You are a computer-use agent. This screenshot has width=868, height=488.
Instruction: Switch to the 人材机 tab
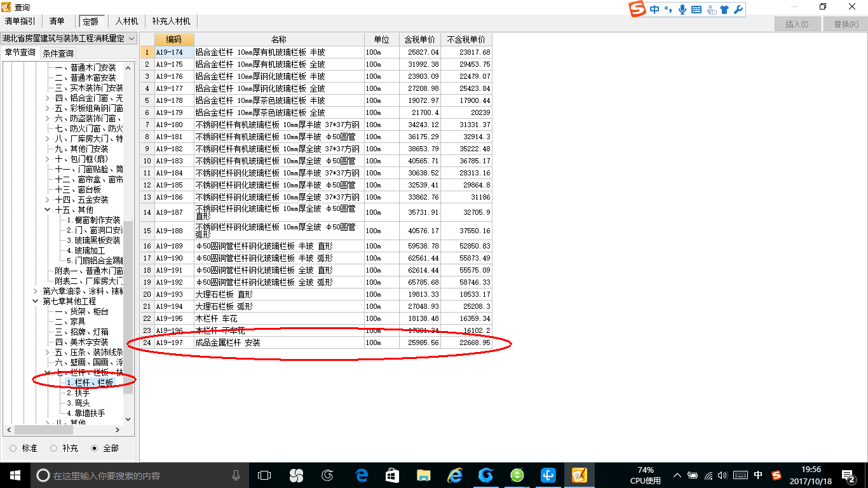click(126, 21)
